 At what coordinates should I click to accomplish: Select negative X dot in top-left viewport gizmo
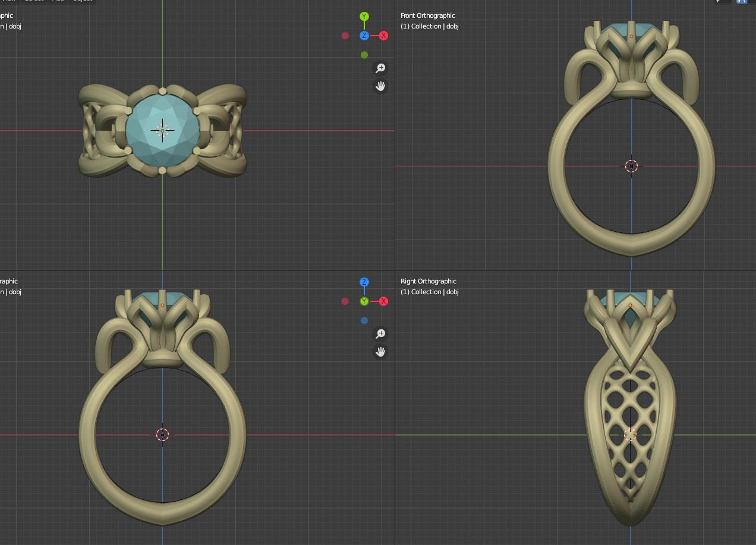pos(345,36)
